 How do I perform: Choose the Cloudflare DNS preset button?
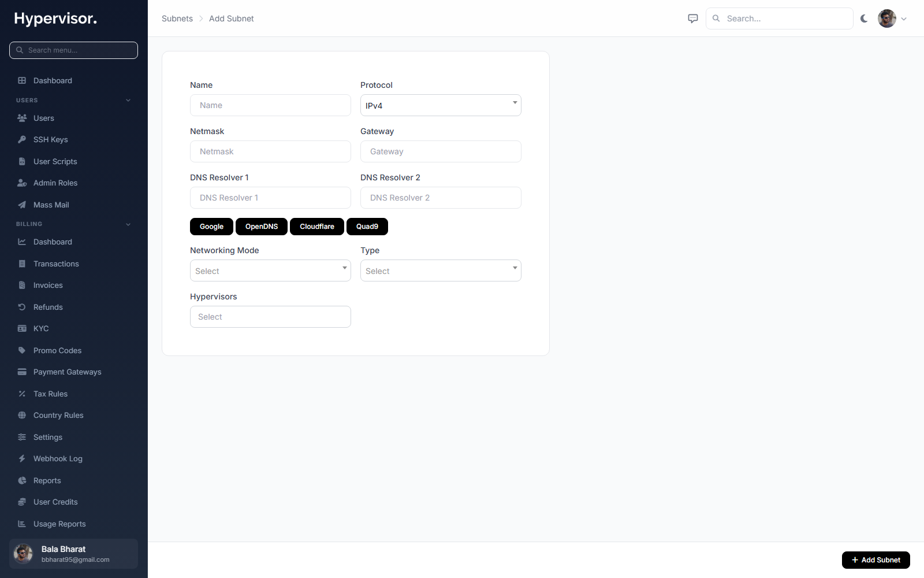[x=317, y=227]
